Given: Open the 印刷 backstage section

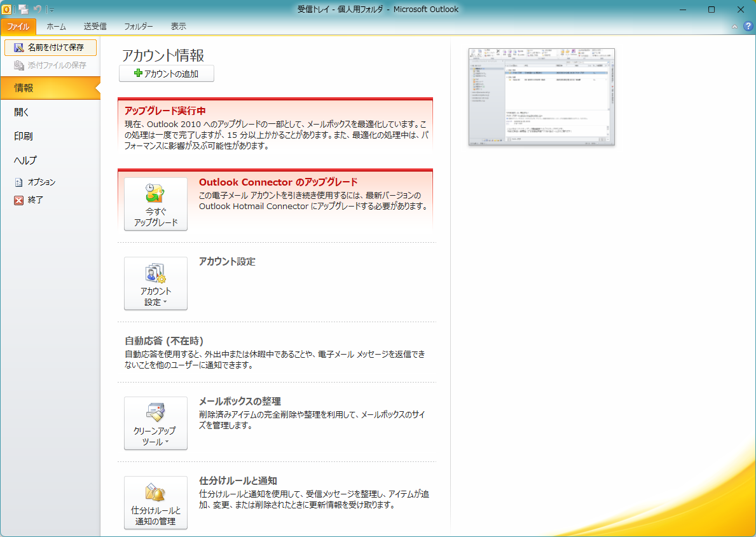Looking at the screenshot, I should (50, 136).
